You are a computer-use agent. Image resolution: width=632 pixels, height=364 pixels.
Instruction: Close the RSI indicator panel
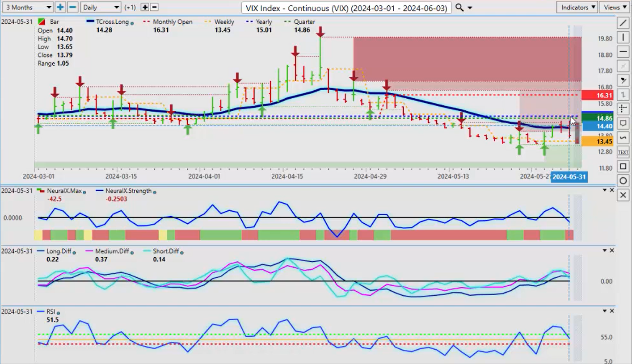tap(612, 311)
